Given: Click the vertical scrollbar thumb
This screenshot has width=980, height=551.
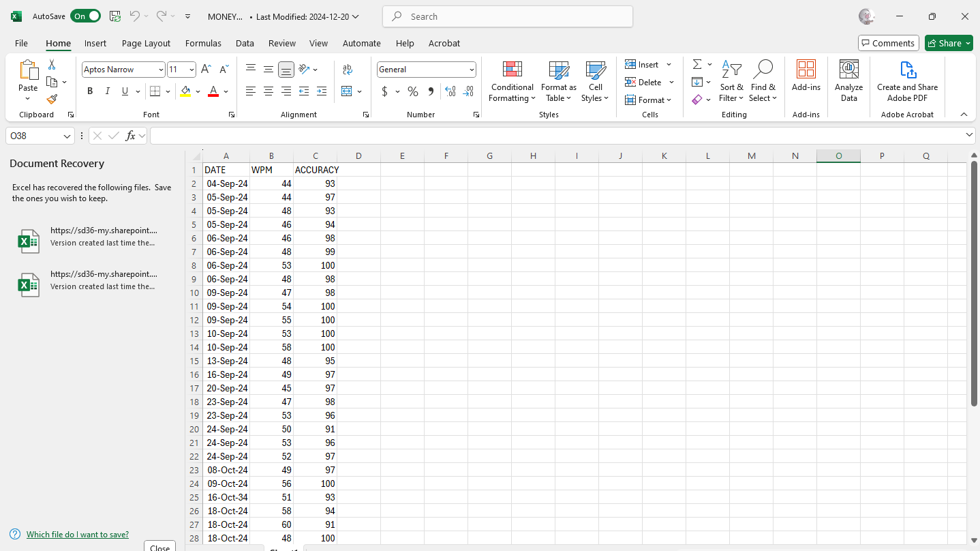Looking at the screenshot, I should tap(974, 284).
